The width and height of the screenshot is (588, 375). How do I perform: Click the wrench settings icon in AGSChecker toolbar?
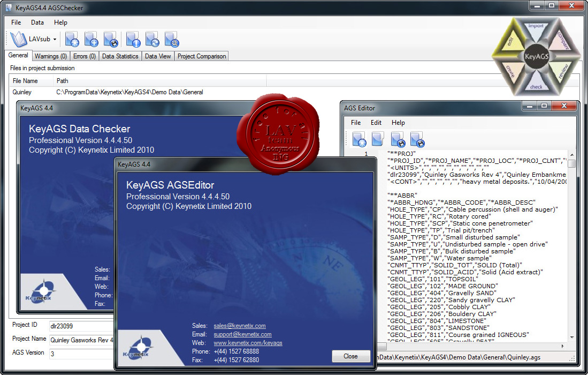click(x=172, y=40)
